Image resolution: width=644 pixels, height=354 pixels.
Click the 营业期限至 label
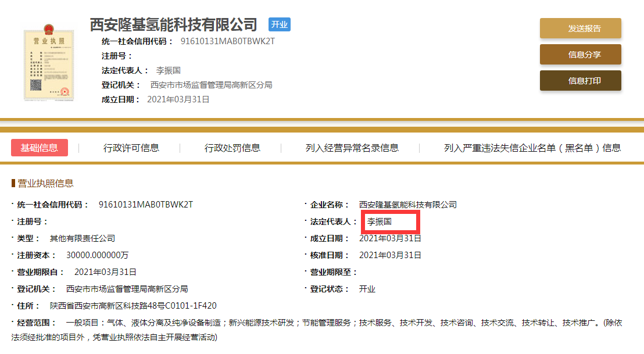pos(333,272)
